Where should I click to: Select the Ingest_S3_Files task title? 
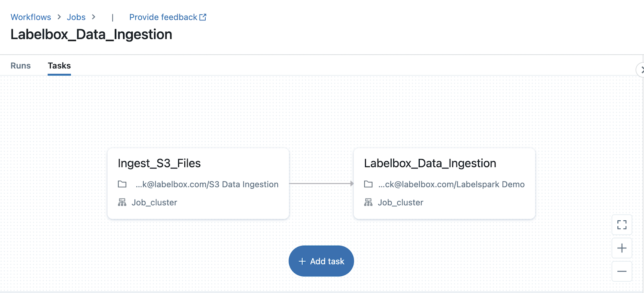click(159, 163)
